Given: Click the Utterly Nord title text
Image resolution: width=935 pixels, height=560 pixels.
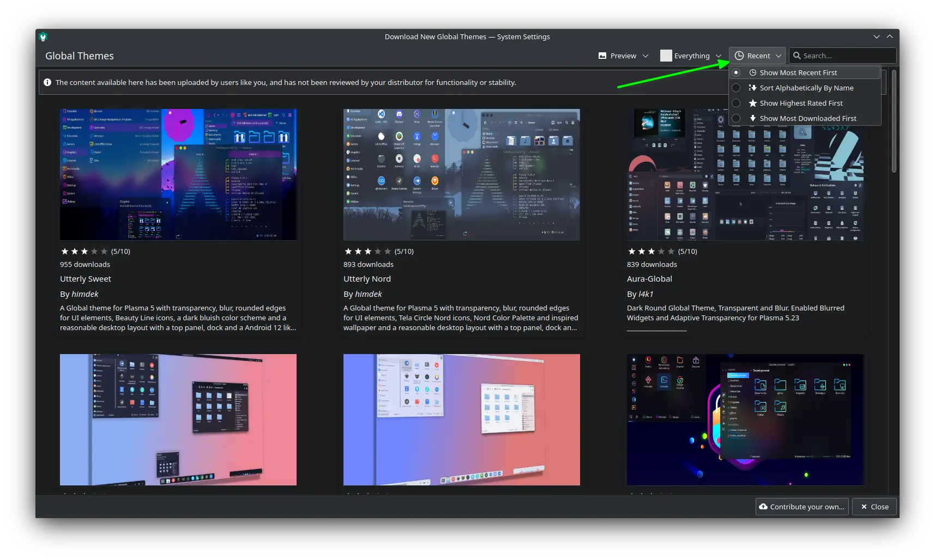Looking at the screenshot, I should click(367, 279).
